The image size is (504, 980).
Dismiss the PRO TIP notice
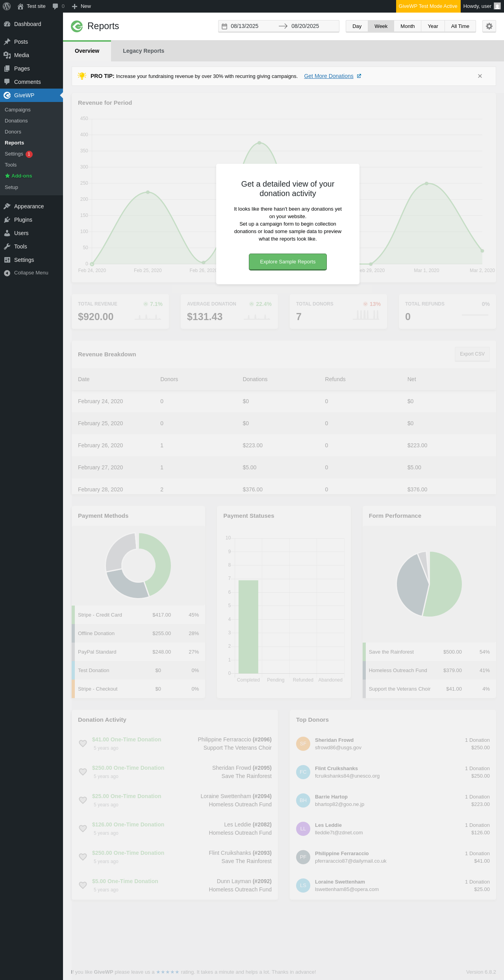point(480,76)
